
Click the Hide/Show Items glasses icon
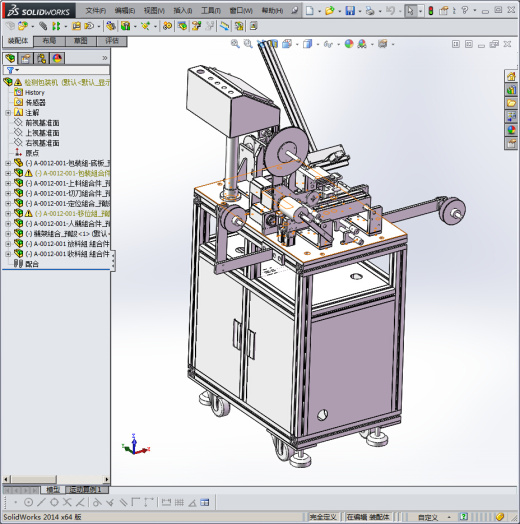coord(328,44)
